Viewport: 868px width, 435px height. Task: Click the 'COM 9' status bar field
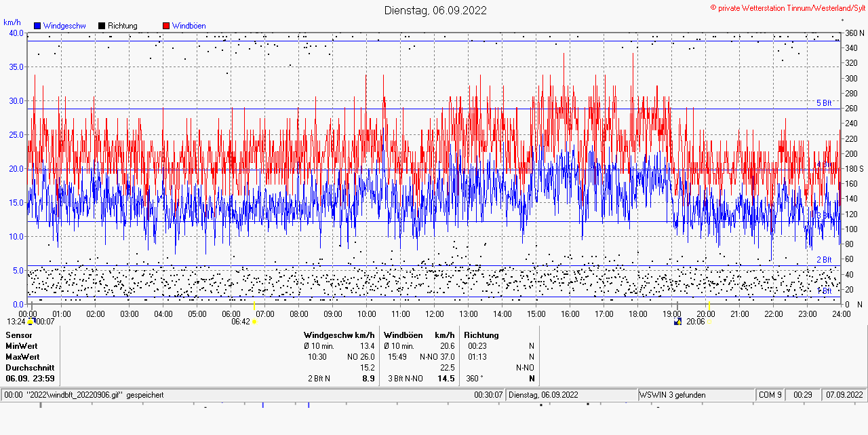(x=770, y=394)
